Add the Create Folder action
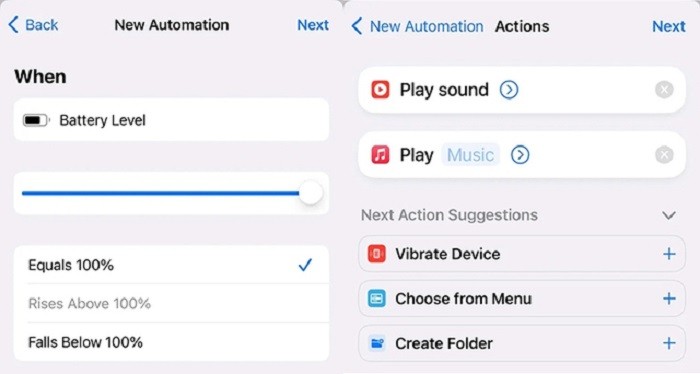This screenshot has height=374, width=700. [x=669, y=343]
